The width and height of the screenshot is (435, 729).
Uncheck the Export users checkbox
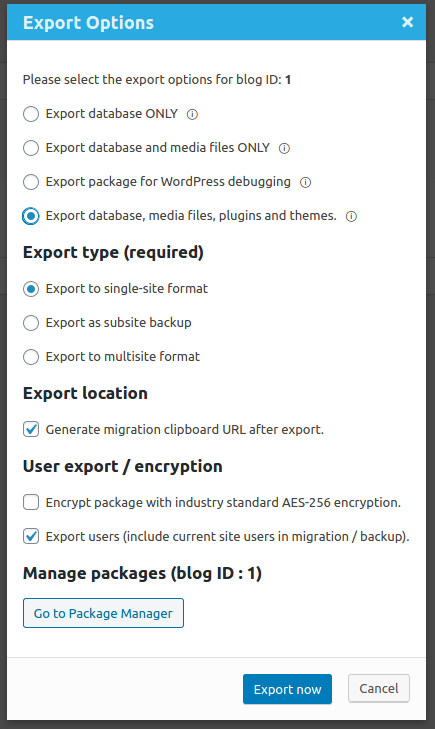pyautogui.click(x=31, y=536)
